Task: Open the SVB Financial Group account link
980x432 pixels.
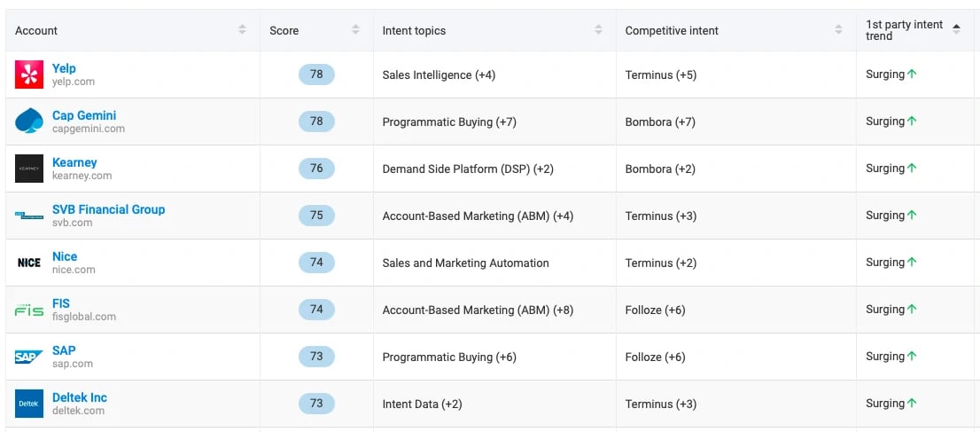Action: point(108,209)
